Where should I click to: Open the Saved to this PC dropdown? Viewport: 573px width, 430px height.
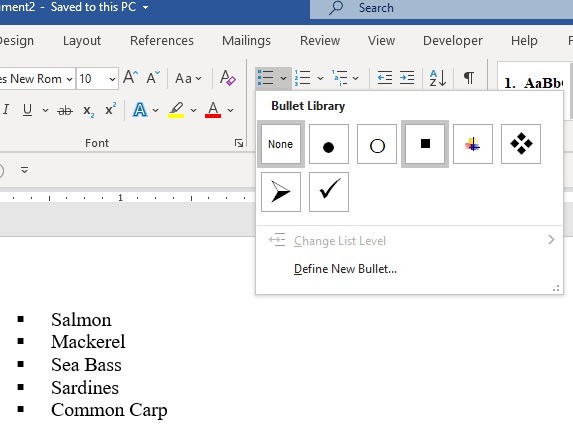point(145,7)
